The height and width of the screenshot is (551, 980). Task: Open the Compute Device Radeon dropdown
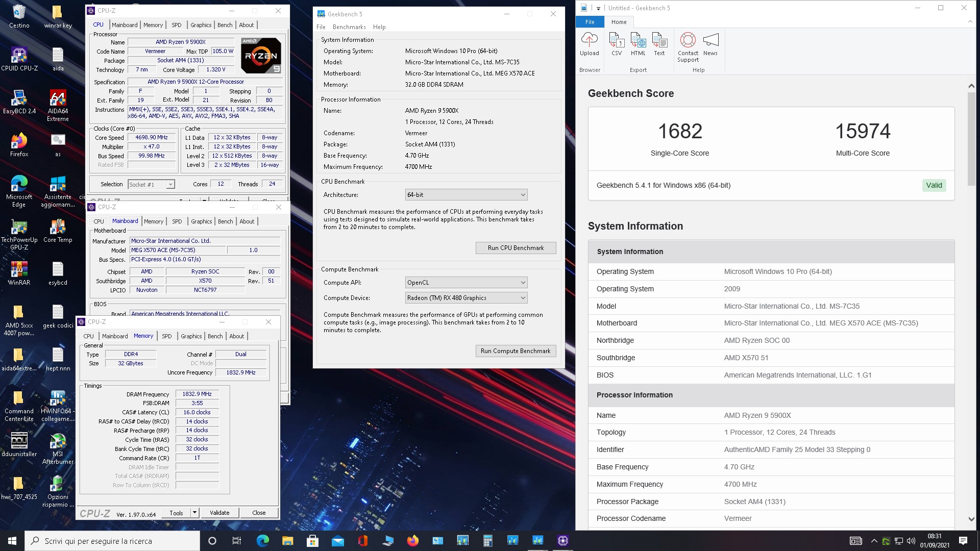pos(466,298)
